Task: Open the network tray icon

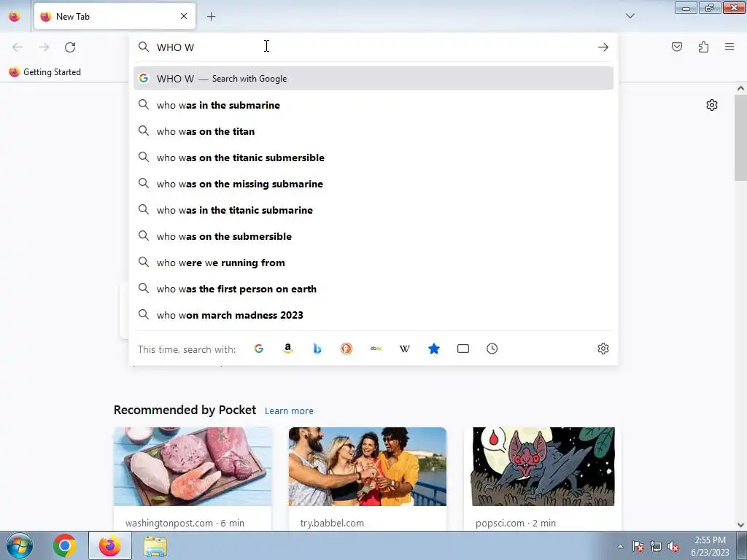Action: coord(656,546)
